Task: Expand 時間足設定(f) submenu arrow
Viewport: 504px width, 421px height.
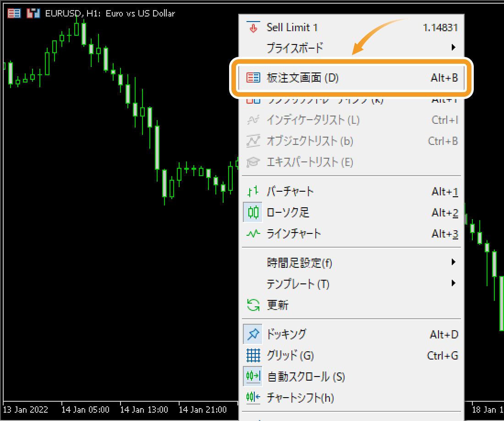Action: coord(454,262)
